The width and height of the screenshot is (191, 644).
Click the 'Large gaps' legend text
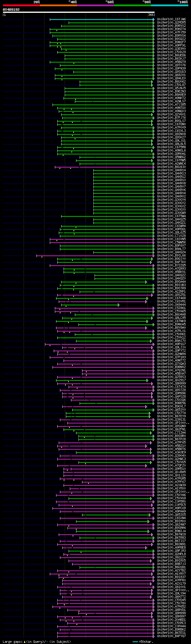[x=37, y=641]
